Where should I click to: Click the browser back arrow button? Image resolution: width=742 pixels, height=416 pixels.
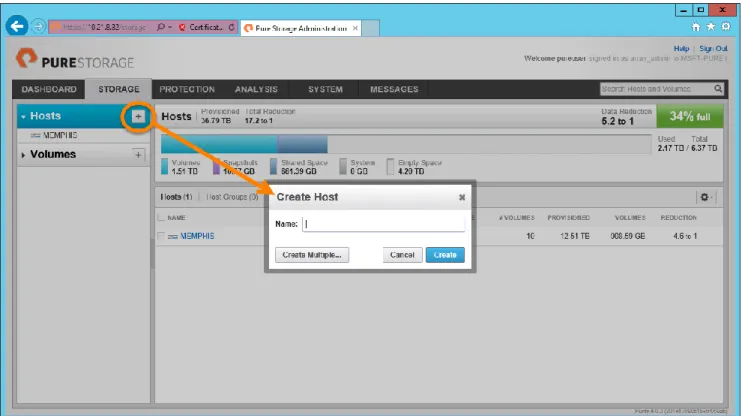pyautogui.click(x=17, y=26)
